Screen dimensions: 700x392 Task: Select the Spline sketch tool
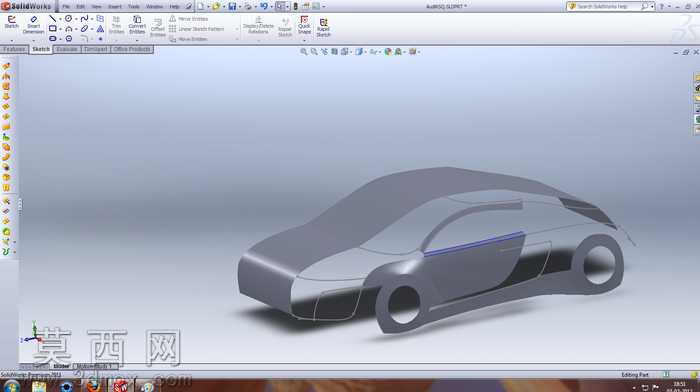(x=84, y=19)
